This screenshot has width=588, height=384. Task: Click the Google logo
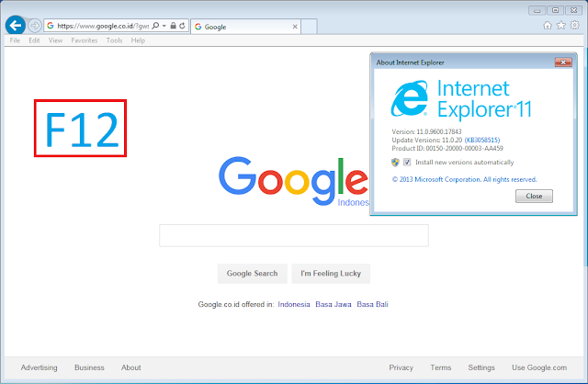click(294, 181)
